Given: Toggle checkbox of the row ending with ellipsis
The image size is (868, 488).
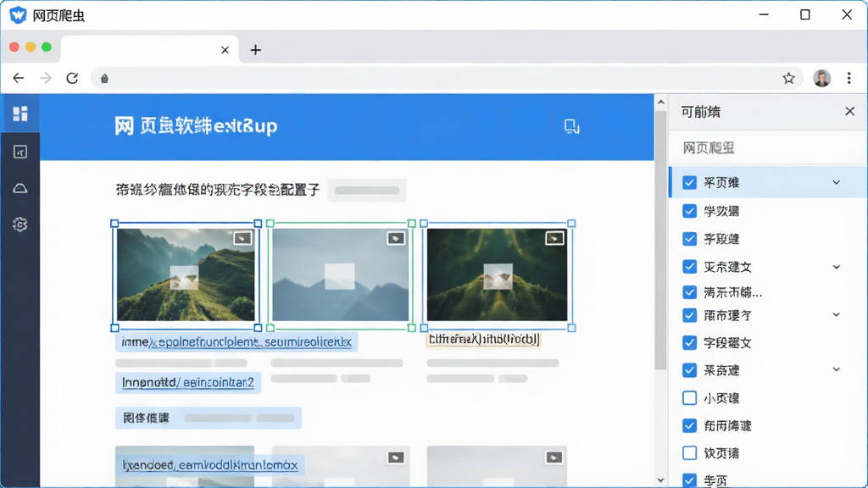Looking at the screenshot, I should pyautogui.click(x=689, y=291).
